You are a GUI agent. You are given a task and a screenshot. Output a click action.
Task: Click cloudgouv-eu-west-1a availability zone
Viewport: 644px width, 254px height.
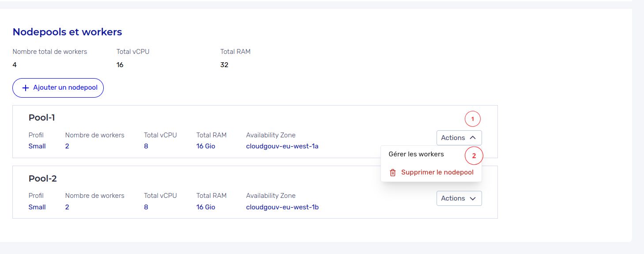pyautogui.click(x=282, y=146)
